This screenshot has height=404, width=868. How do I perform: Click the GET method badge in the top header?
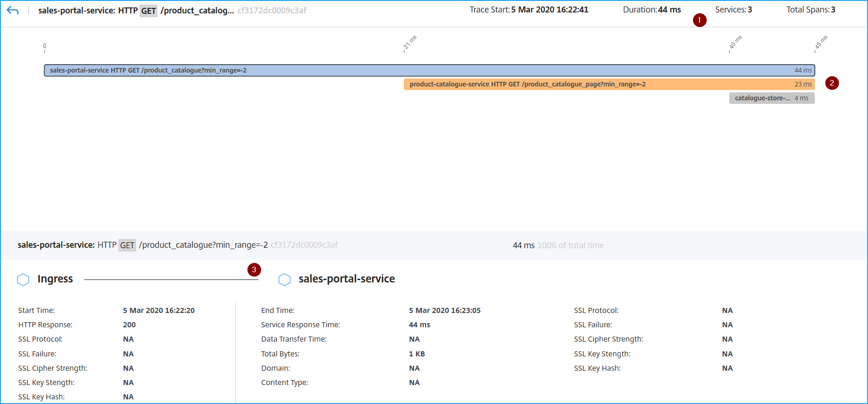[149, 11]
